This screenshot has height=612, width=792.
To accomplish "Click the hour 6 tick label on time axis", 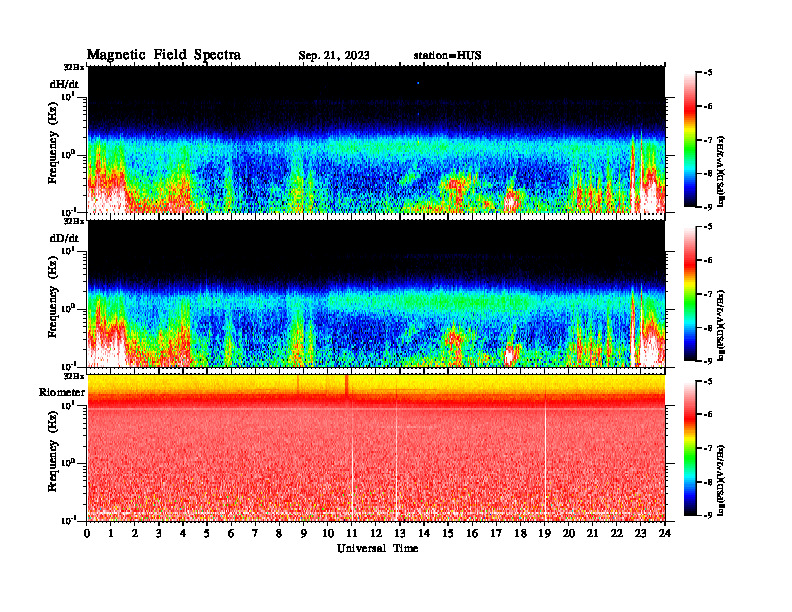I will click(x=232, y=533).
